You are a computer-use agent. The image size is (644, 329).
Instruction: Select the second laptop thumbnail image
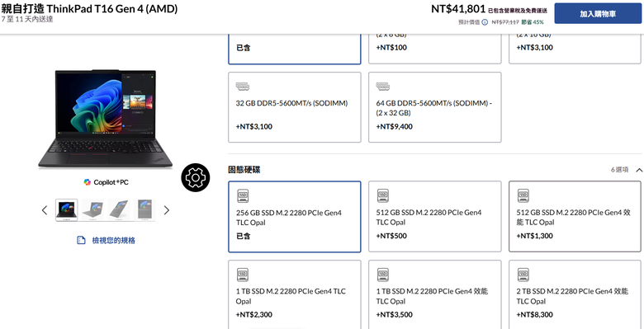pyautogui.click(x=92, y=210)
